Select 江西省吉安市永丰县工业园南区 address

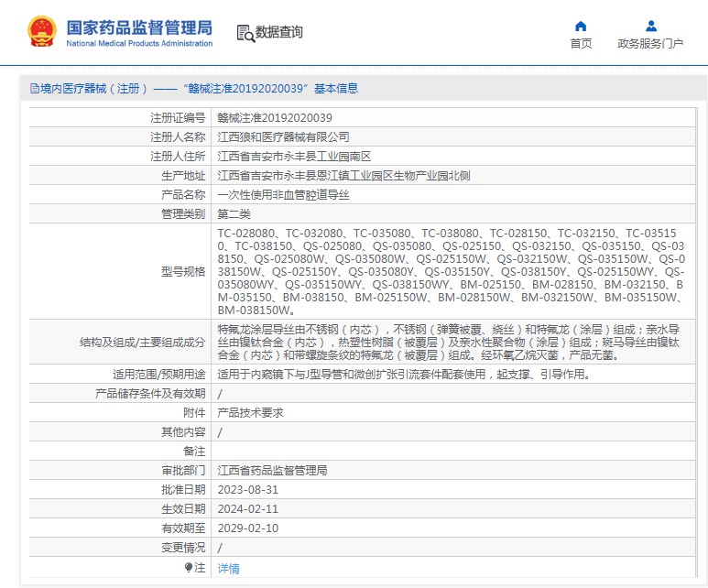point(294,157)
